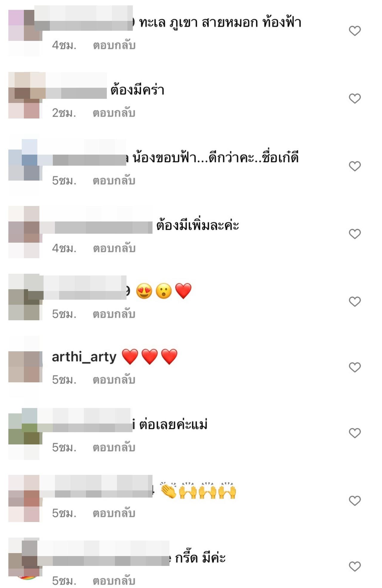The height and width of the screenshot is (588, 382).
Task: Like the ต้องมีคร่า comment
Action: click(x=355, y=98)
